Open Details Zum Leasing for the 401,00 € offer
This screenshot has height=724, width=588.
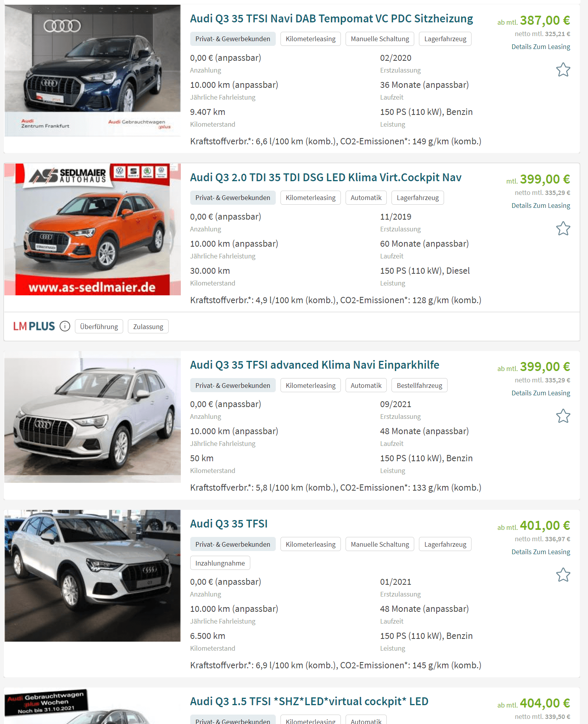[x=541, y=552]
